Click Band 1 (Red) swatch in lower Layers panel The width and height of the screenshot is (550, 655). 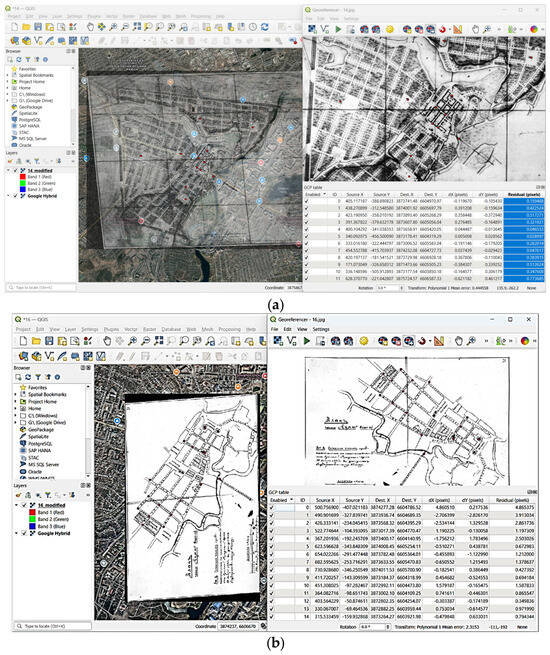click(32, 512)
